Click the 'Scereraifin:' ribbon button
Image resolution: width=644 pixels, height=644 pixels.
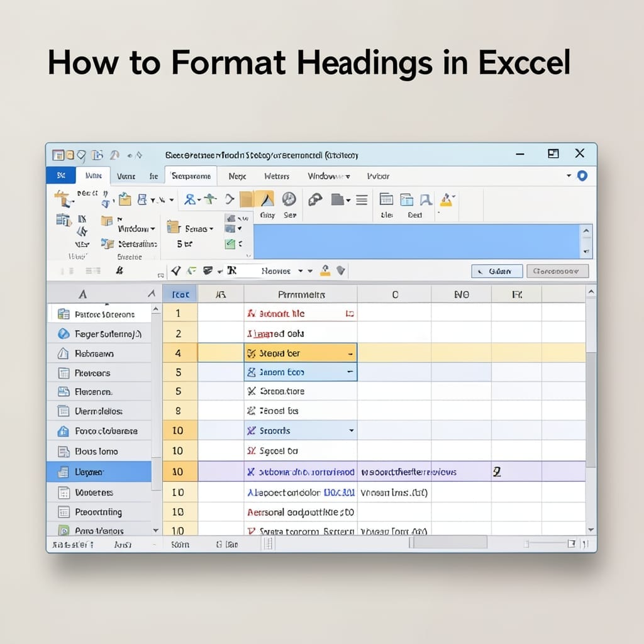pos(130,244)
